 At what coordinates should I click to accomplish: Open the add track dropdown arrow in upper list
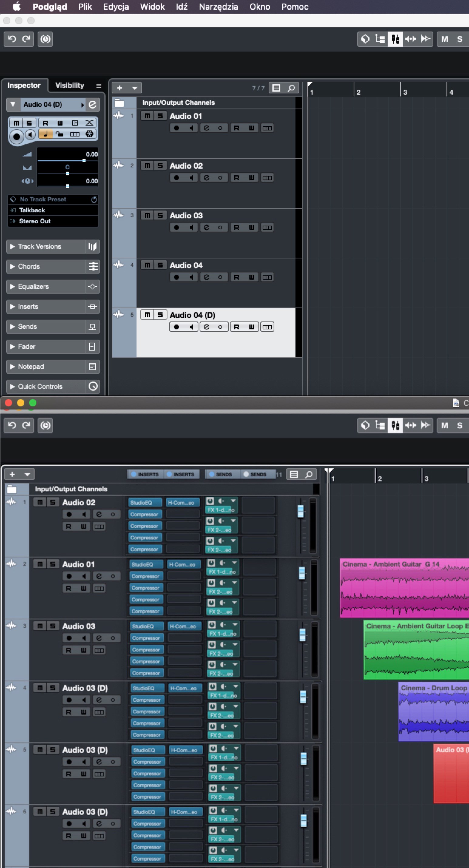coord(135,88)
